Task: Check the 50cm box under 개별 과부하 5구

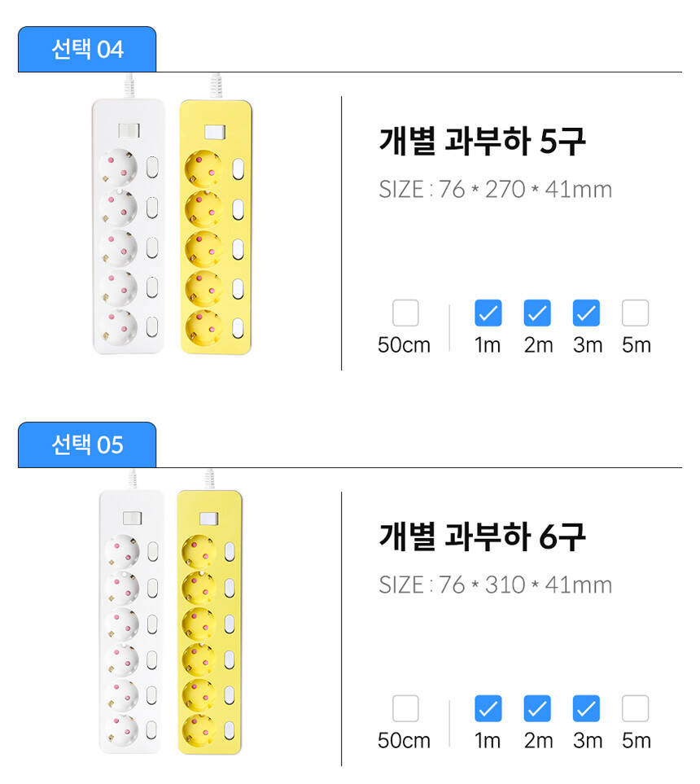Action: 405,313
